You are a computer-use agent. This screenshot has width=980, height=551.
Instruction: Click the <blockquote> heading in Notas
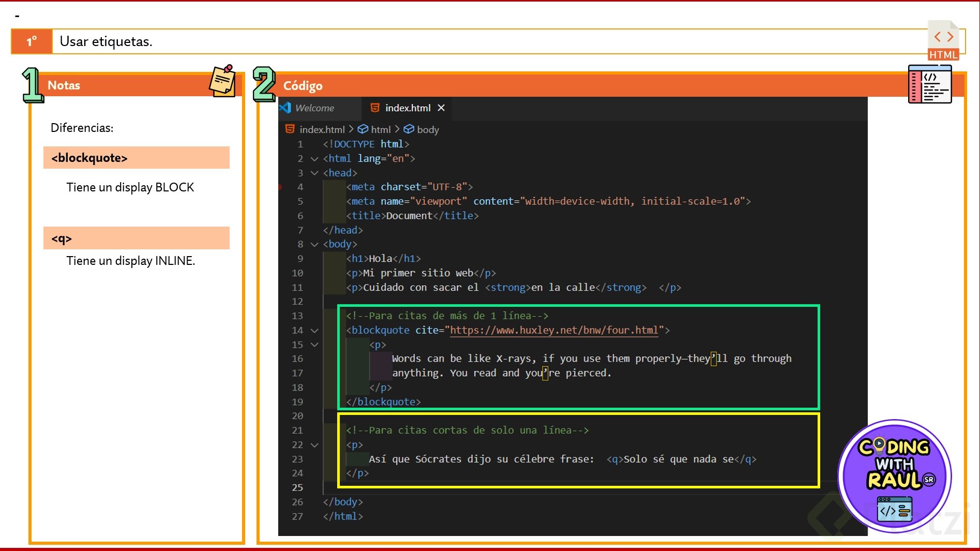(137, 158)
